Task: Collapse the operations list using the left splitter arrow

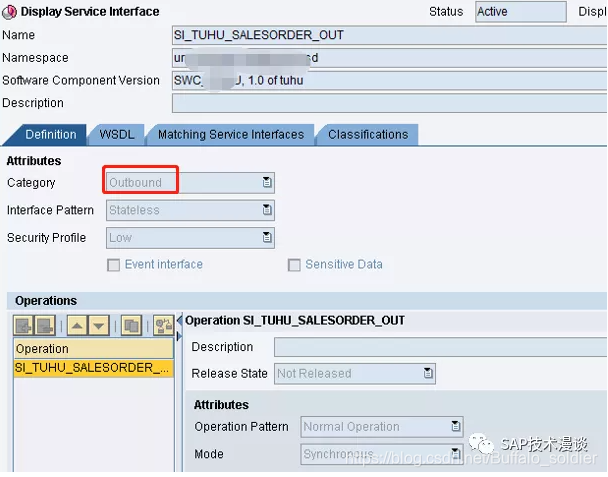Action: tap(179, 320)
